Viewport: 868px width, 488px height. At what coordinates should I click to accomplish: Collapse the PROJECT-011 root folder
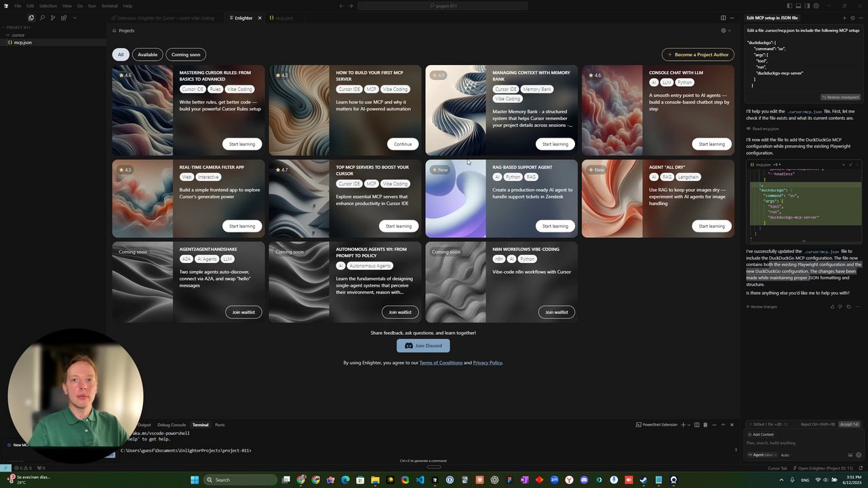[x=18, y=28]
